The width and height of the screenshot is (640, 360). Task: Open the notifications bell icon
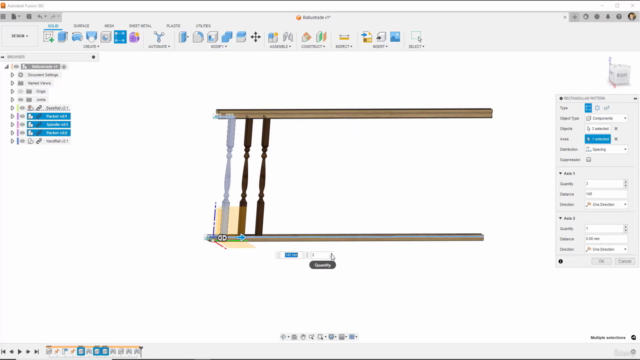tap(608, 17)
